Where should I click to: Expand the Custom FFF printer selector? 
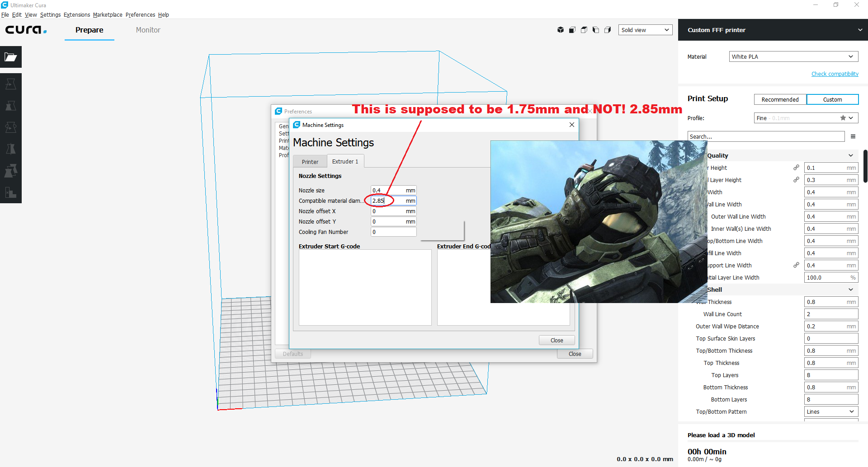(773, 30)
